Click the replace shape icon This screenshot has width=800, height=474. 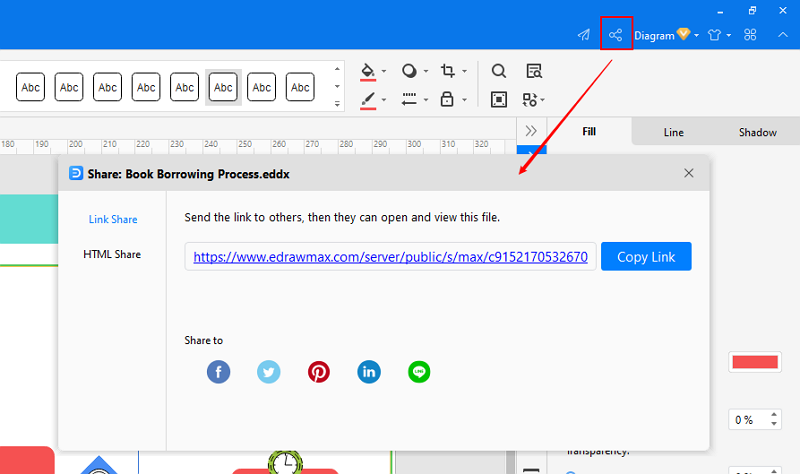[530, 99]
